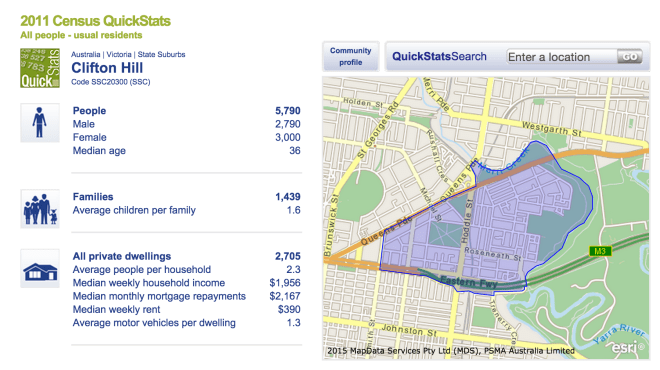Follow the Australia breadcrumb link
Screen dimensions: 660x370
point(85,54)
